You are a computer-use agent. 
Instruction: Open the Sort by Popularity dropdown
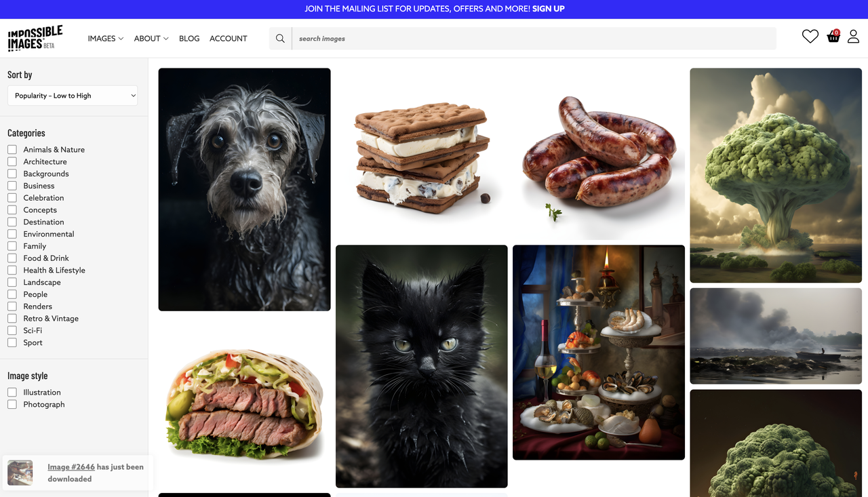tap(73, 96)
